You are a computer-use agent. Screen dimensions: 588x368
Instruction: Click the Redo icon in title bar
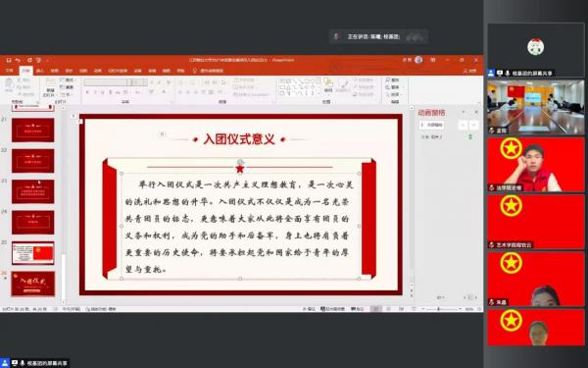click(29, 60)
